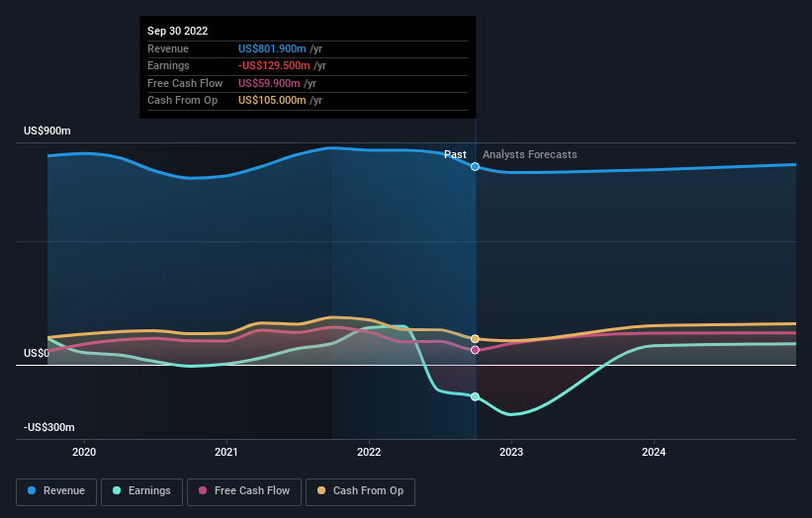The image size is (812, 518).
Task: Click the 2023 x-axis label
Action: point(511,453)
